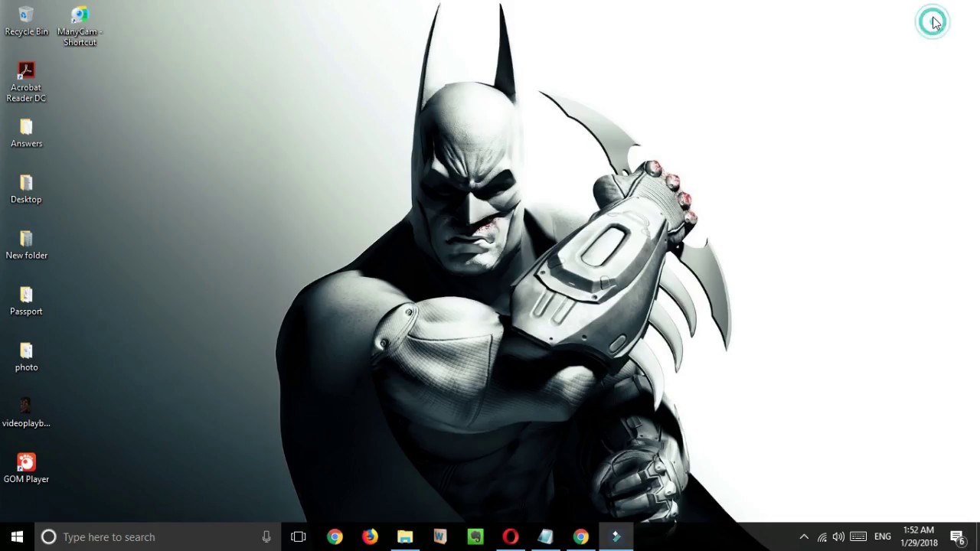
Task: Open the green Evernote elephant icon on the taskbar
Action: point(475,536)
